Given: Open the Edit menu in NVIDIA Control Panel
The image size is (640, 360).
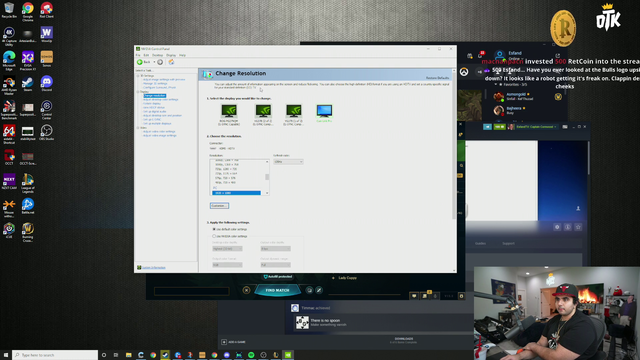Looking at the screenshot, I should 146,55.
